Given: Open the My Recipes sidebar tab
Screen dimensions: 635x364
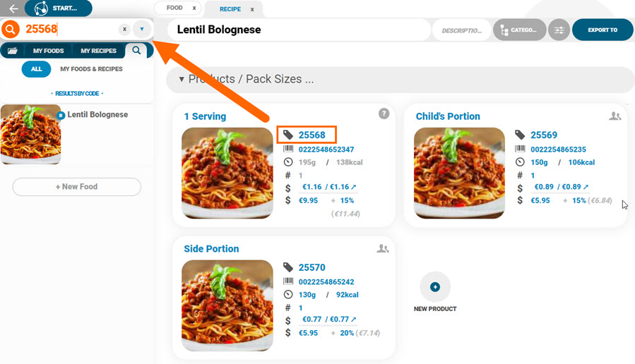Looking at the screenshot, I should (98, 51).
